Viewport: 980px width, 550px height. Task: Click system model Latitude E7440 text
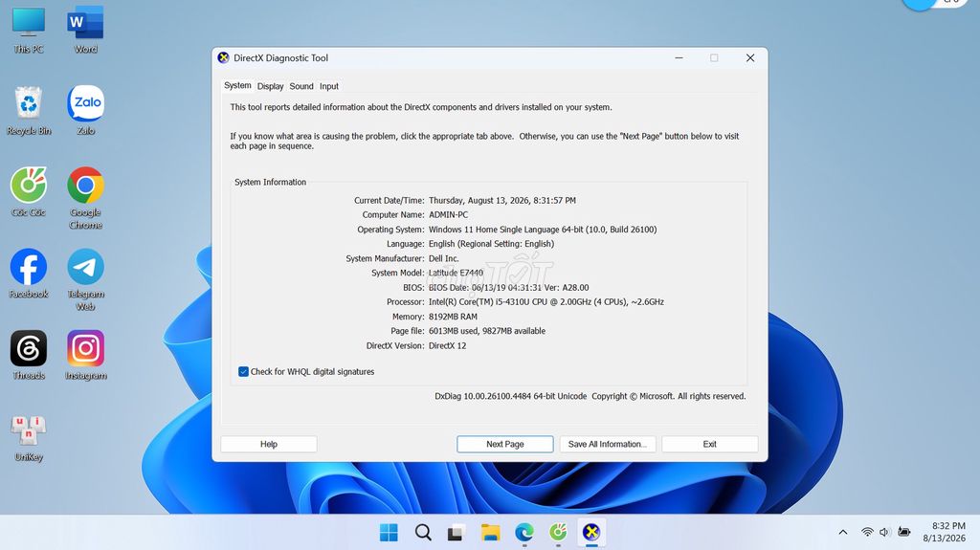[456, 273]
